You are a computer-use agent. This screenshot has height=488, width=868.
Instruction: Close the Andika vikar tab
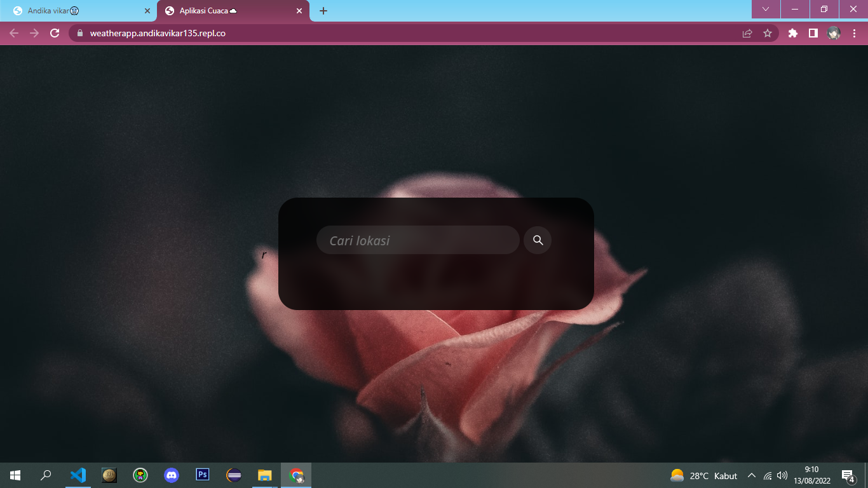147,11
